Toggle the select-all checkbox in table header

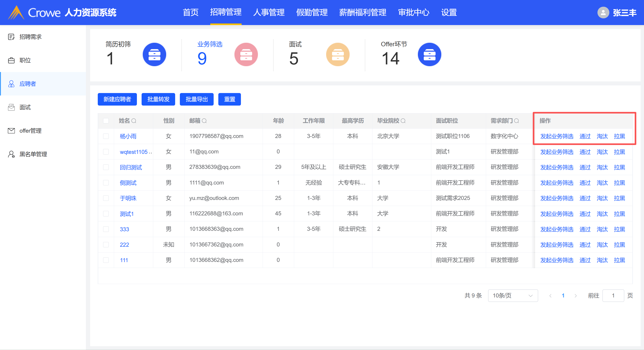[x=106, y=121]
